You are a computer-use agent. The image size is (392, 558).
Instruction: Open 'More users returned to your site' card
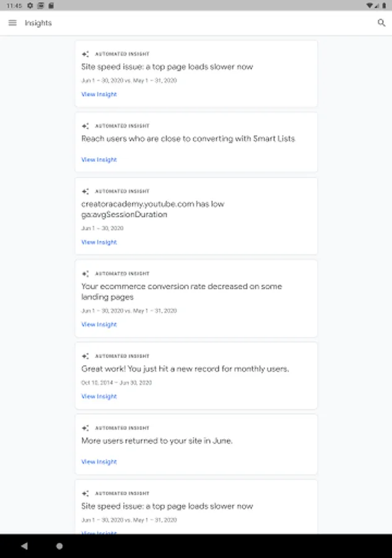pyautogui.click(x=157, y=441)
